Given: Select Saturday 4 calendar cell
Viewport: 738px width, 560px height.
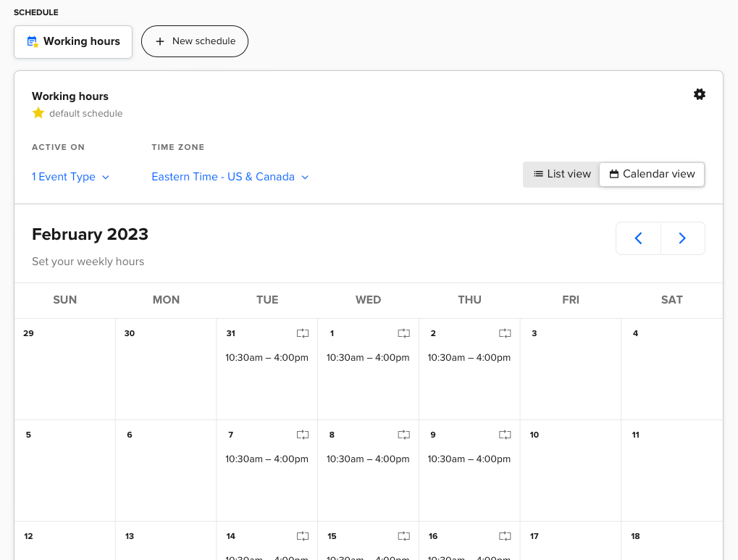Looking at the screenshot, I should point(672,369).
